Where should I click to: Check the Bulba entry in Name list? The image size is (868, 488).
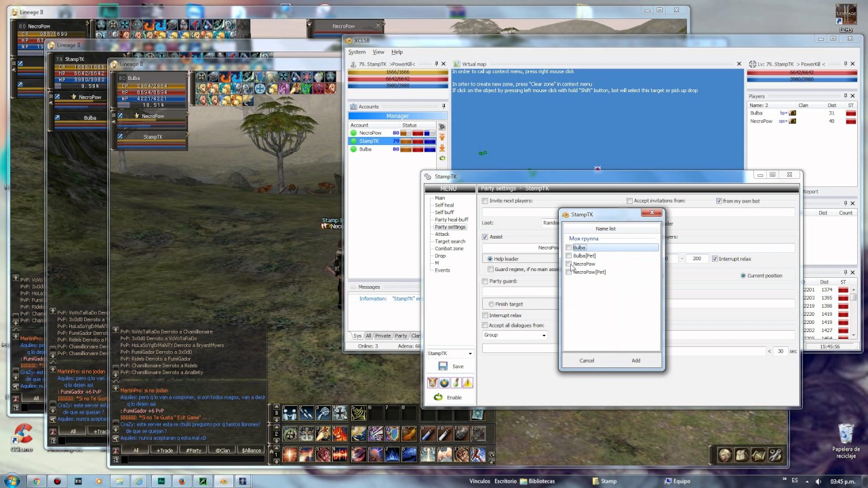tap(569, 248)
